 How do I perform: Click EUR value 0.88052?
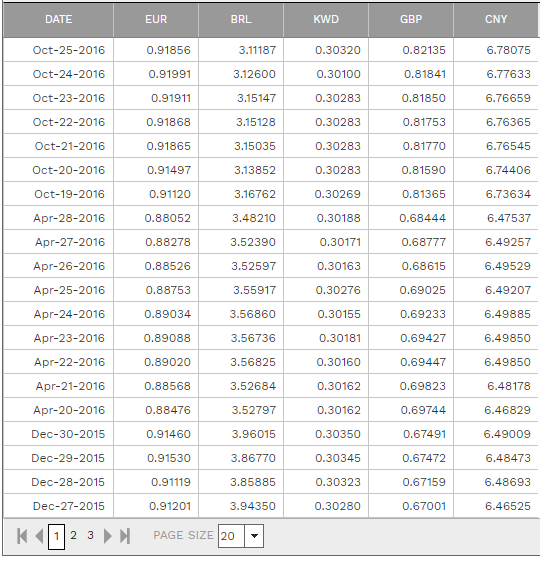(x=167, y=218)
